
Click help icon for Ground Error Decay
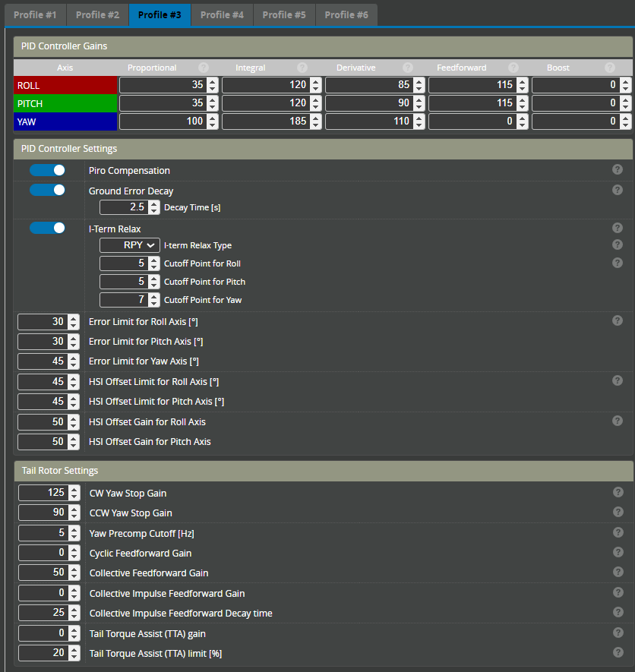[618, 190]
